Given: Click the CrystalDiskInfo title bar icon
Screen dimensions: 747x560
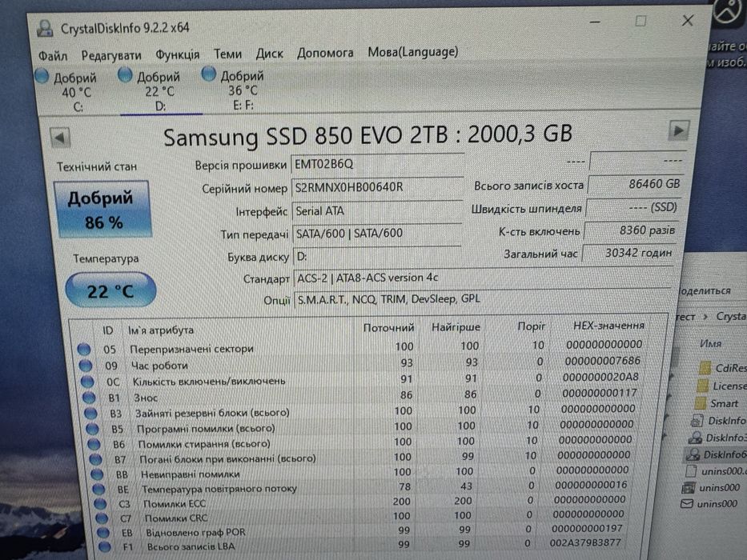Looking at the screenshot, I should coord(45,29).
